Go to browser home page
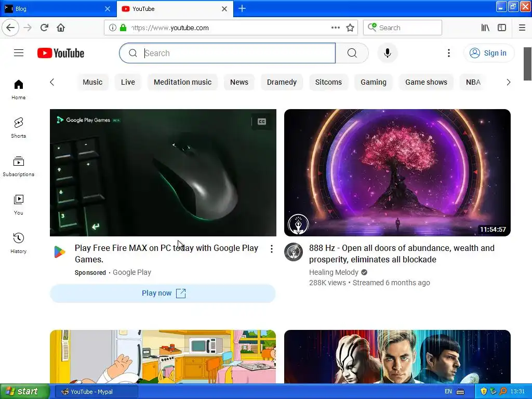Viewport: 532px width, 399px height. point(61,28)
